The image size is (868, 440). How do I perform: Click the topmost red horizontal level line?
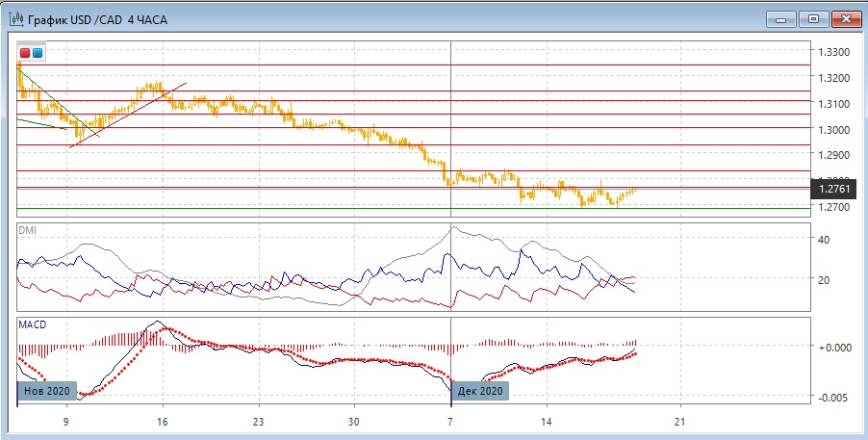(x=385, y=65)
